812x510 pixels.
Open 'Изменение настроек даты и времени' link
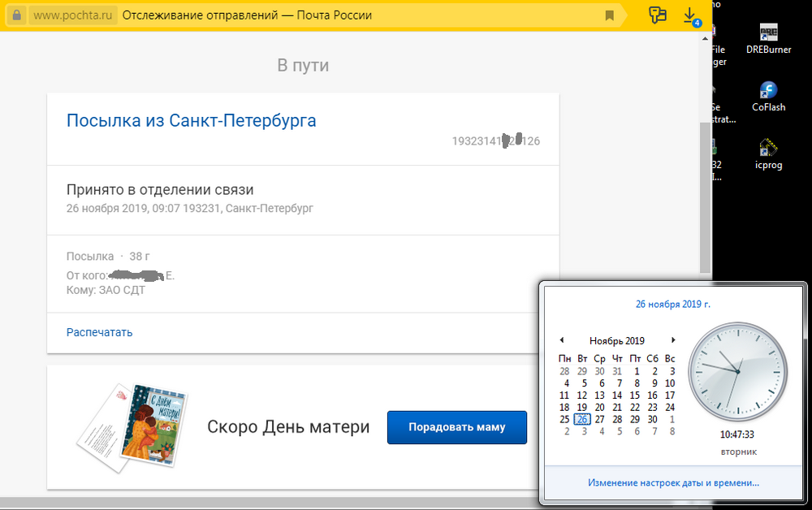(x=673, y=482)
